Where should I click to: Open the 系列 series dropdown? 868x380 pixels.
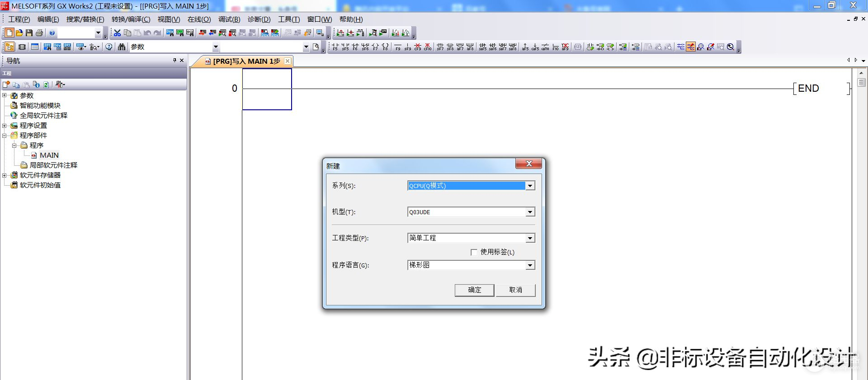coord(530,186)
